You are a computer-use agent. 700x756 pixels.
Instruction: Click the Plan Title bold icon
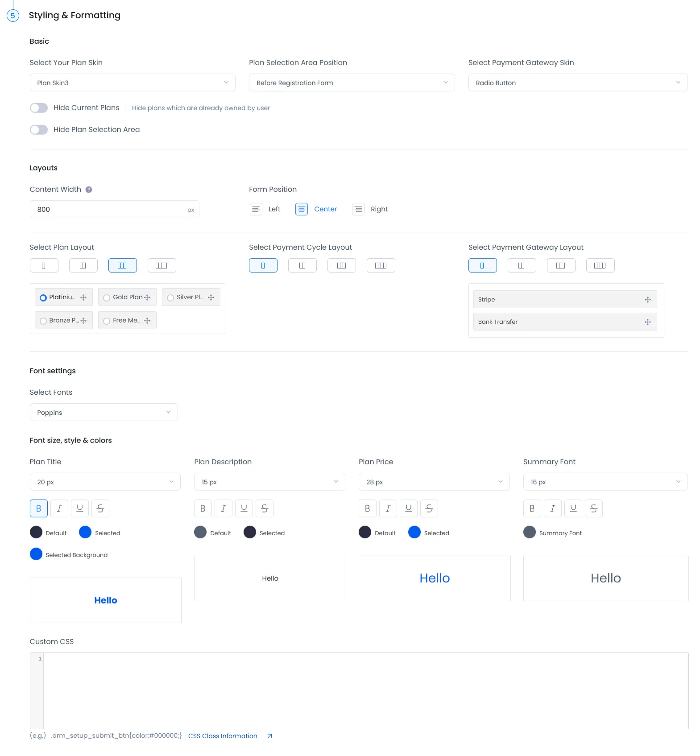(x=39, y=508)
